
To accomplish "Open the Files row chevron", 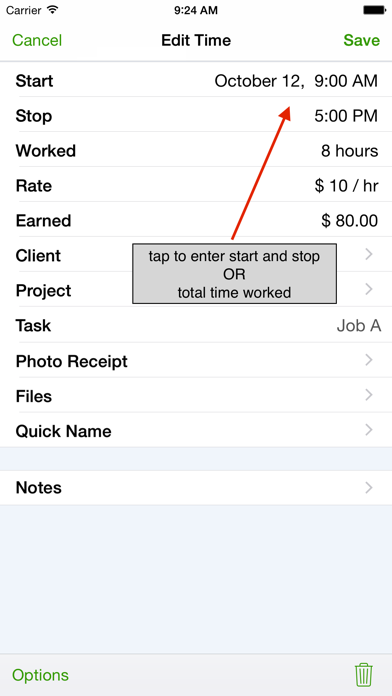I will coord(368,395).
